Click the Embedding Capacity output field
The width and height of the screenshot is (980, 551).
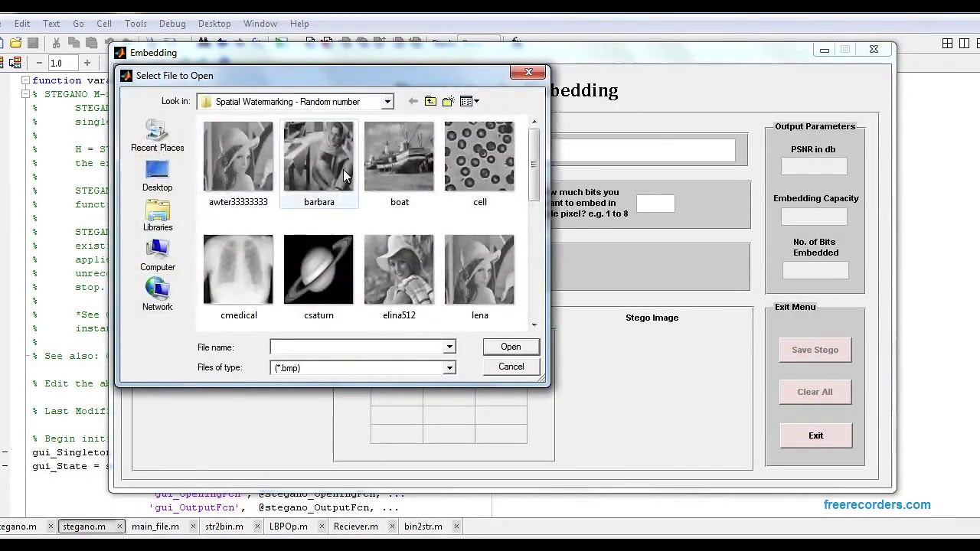coord(814,216)
